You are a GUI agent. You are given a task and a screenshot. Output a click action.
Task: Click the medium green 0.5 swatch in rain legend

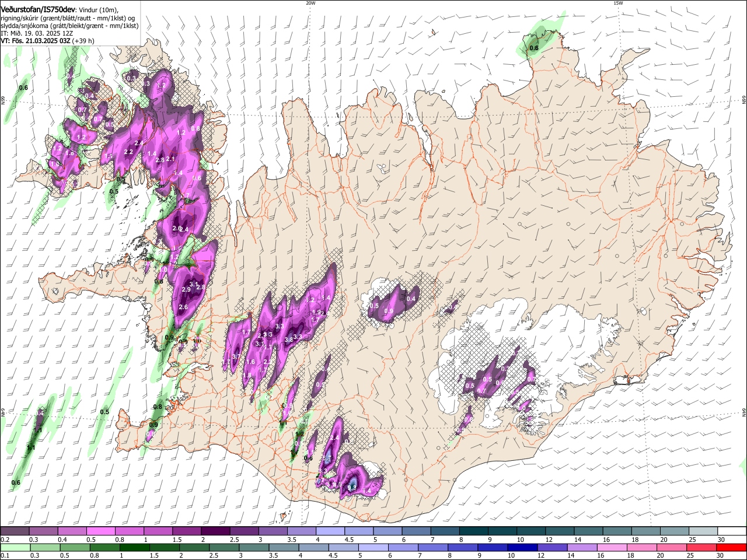[75, 548]
